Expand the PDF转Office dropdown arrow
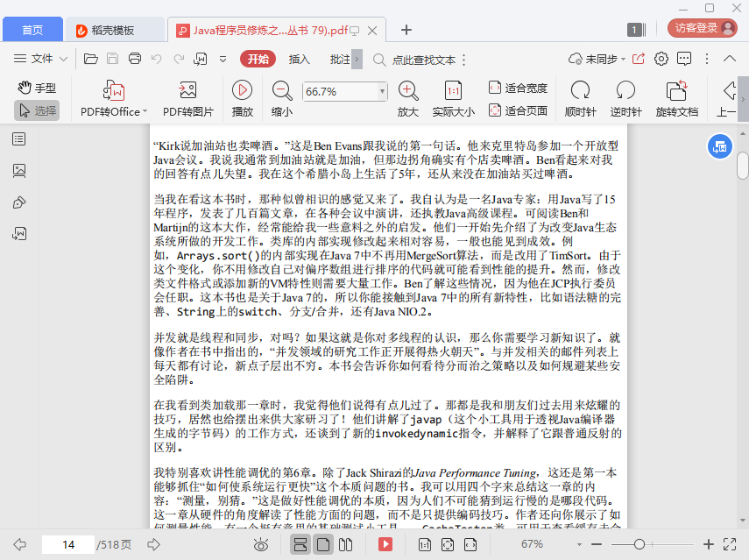The width and height of the screenshot is (749, 560). (145, 111)
